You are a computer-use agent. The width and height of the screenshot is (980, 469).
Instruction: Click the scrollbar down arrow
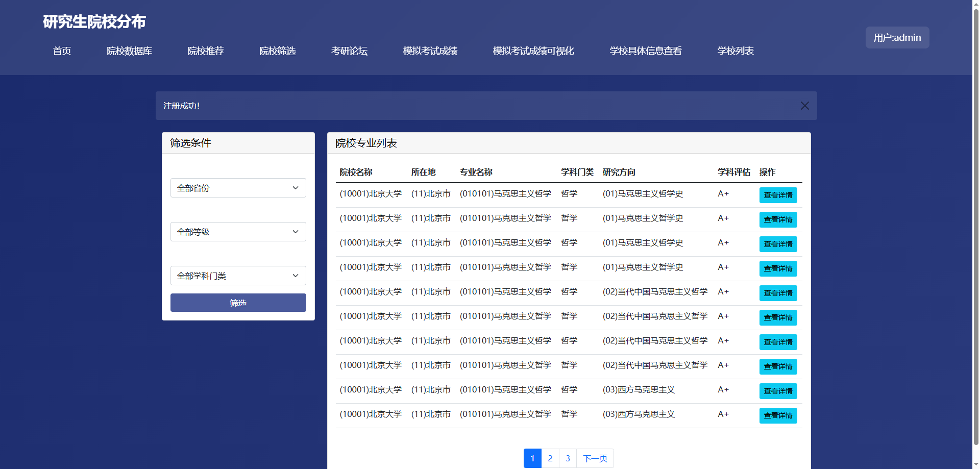coord(976,465)
